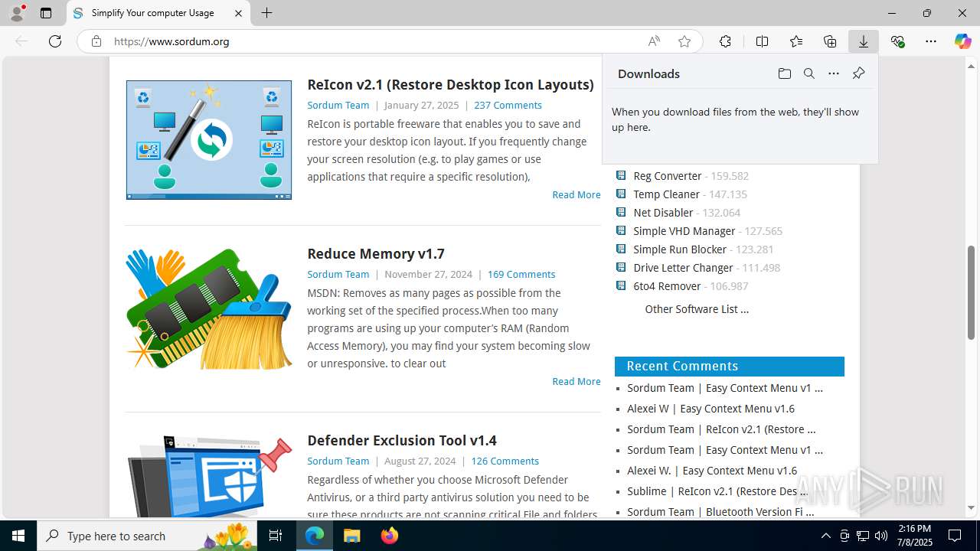Click taskbar search box
The height and width of the screenshot is (551, 980).
pyautogui.click(x=148, y=536)
